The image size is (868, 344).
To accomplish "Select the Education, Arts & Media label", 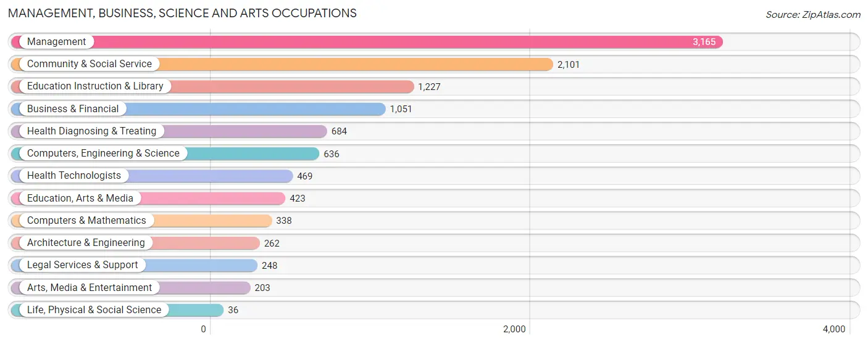I will click(80, 199).
